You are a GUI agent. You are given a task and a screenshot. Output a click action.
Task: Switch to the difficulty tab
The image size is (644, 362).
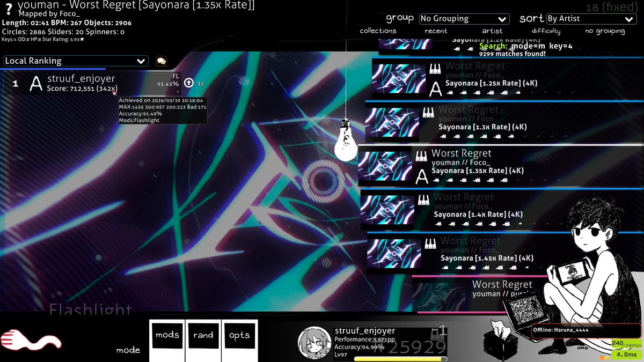tap(546, 31)
